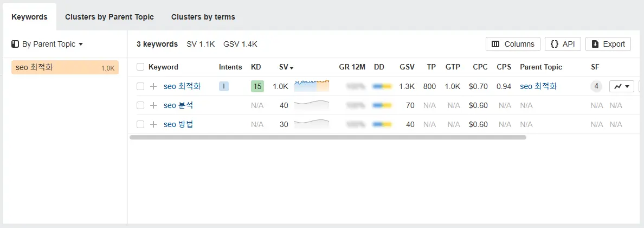644x228 pixels.
Task: Open the API button
Action: point(563,44)
